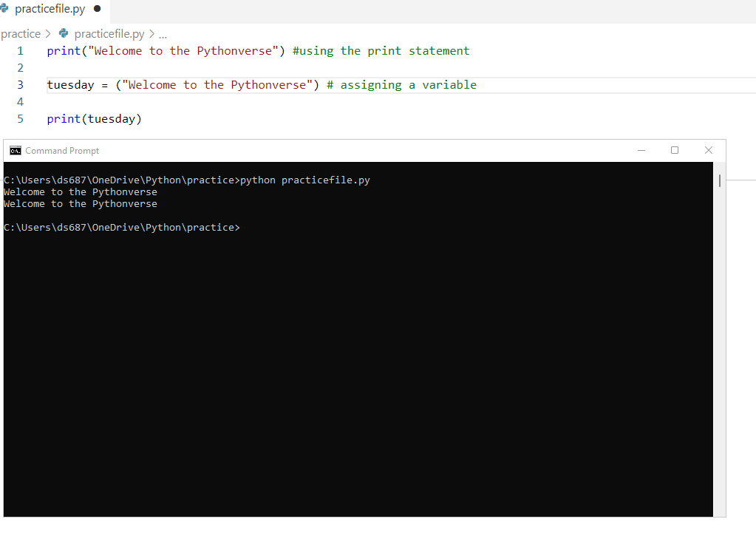This screenshot has width=756, height=536.
Task: Click the unsaved changes dot on tab
Action: [97, 9]
